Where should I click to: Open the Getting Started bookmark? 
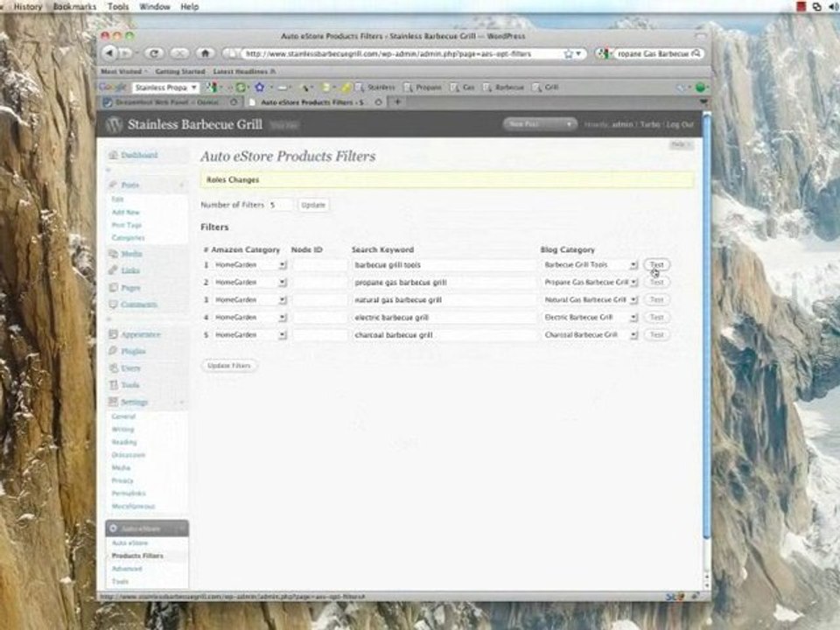tap(180, 71)
